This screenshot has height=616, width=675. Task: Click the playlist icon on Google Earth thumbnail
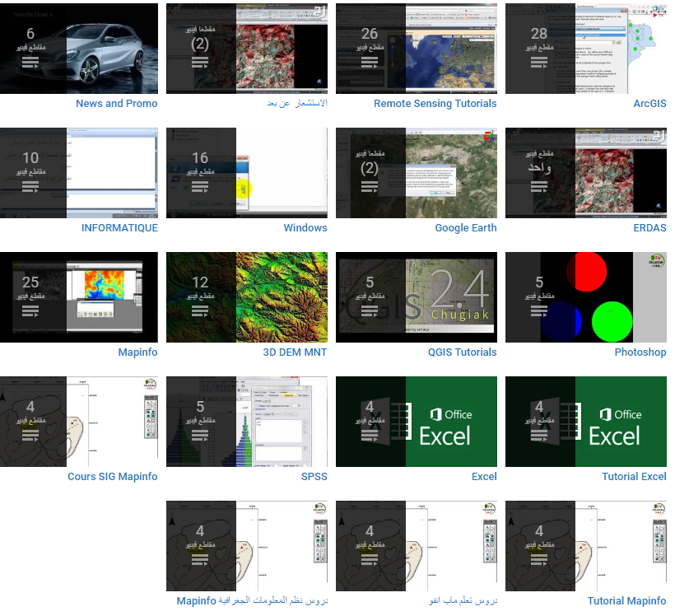click(x=370, y=187)
